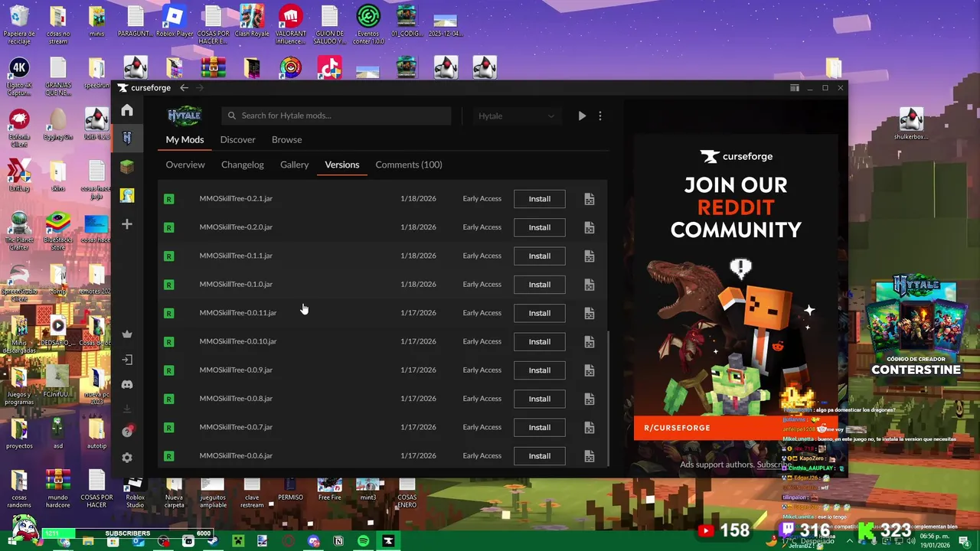The image size is (980, 551).
Task: Open the Gallery tab
Action: 294,165
